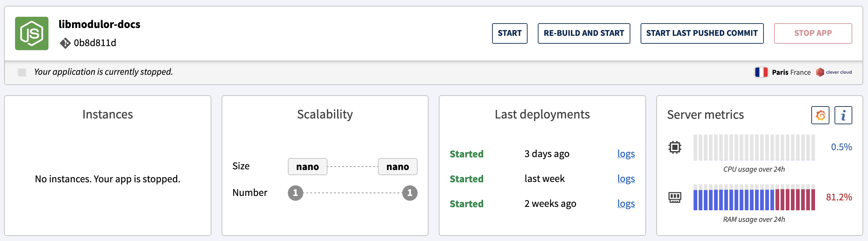The width and height of the screenshot is (868, 241).
Task: Click the 'Server metrics' heading
Action: pos(705,115)
